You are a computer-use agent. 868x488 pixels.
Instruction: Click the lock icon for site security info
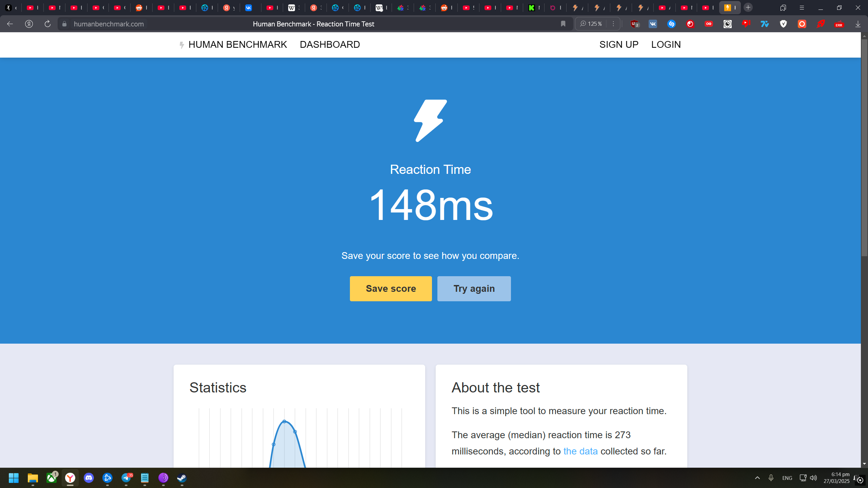[64, 24]
